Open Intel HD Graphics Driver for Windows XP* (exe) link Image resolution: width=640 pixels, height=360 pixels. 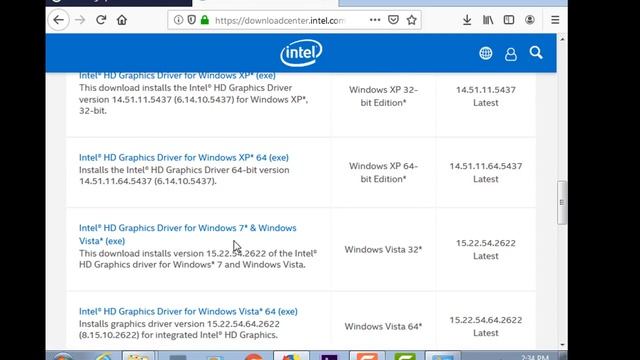coord(177,76)
